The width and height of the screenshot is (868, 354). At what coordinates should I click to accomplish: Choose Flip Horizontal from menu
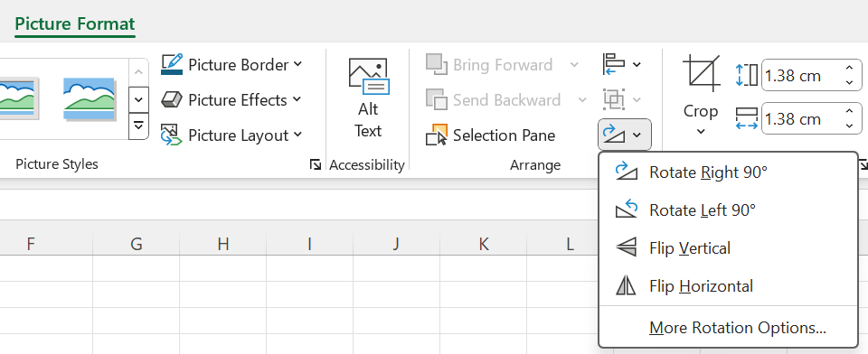click(729, 286)
